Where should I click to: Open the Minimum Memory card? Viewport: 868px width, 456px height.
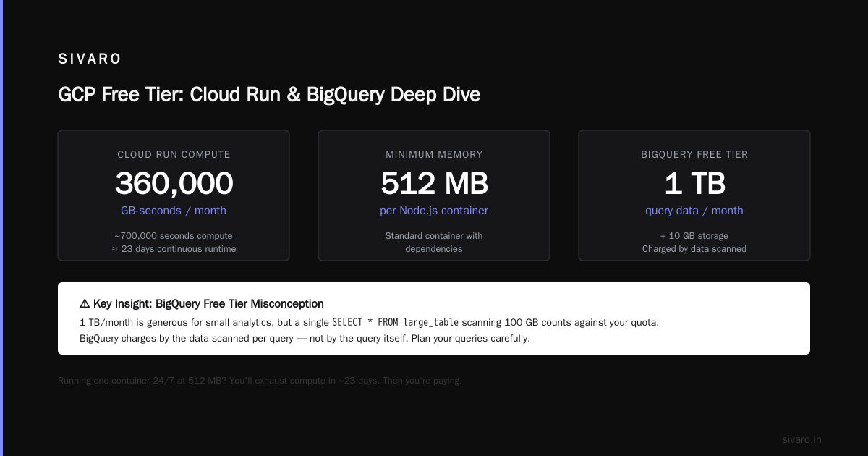[434, 195]
